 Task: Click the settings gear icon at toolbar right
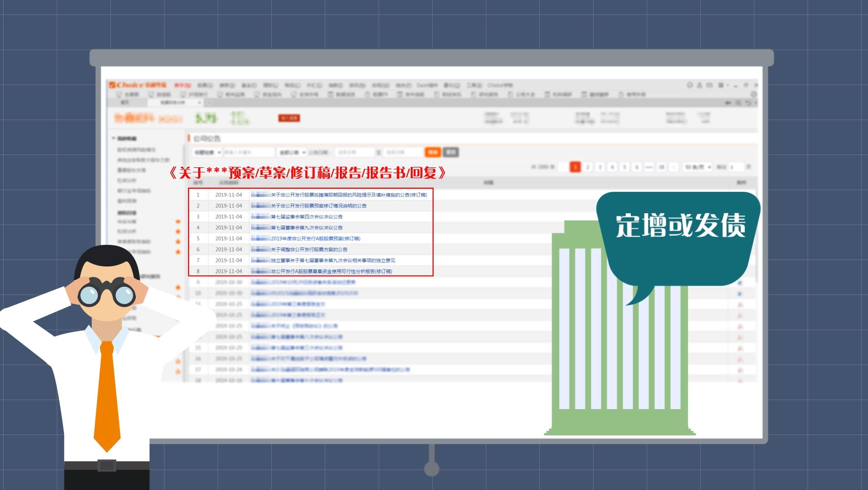click(753, 95)
